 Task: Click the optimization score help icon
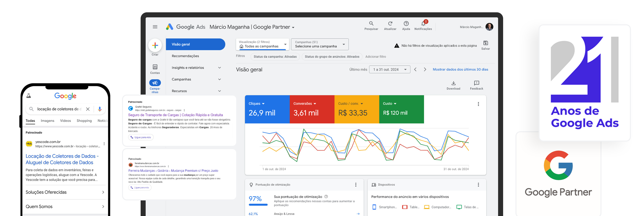point(326,197)
